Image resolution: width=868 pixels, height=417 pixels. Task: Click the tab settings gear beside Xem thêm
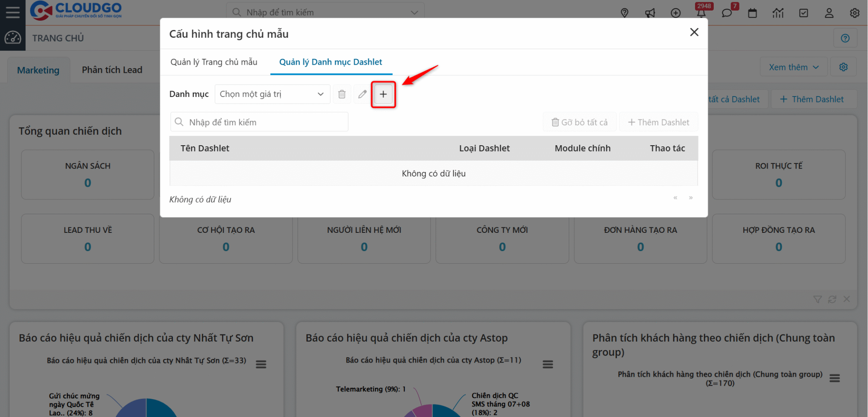coord(843,67)
